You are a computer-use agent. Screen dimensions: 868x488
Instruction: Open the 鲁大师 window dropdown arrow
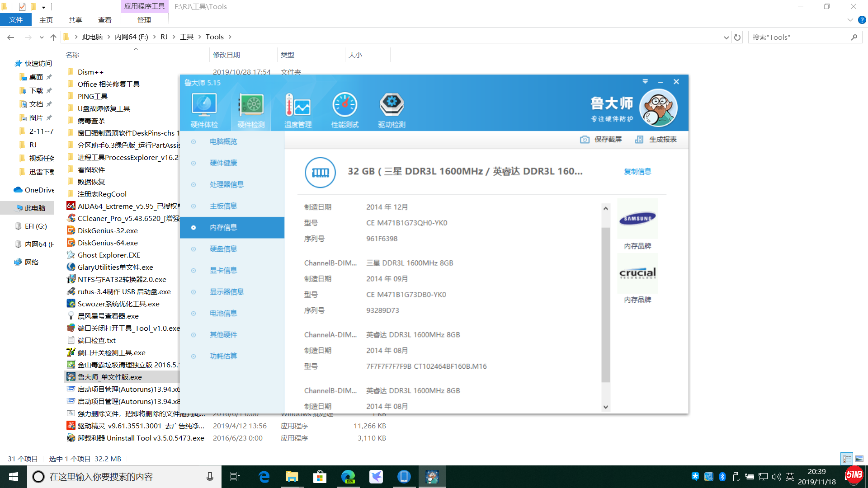645,82
